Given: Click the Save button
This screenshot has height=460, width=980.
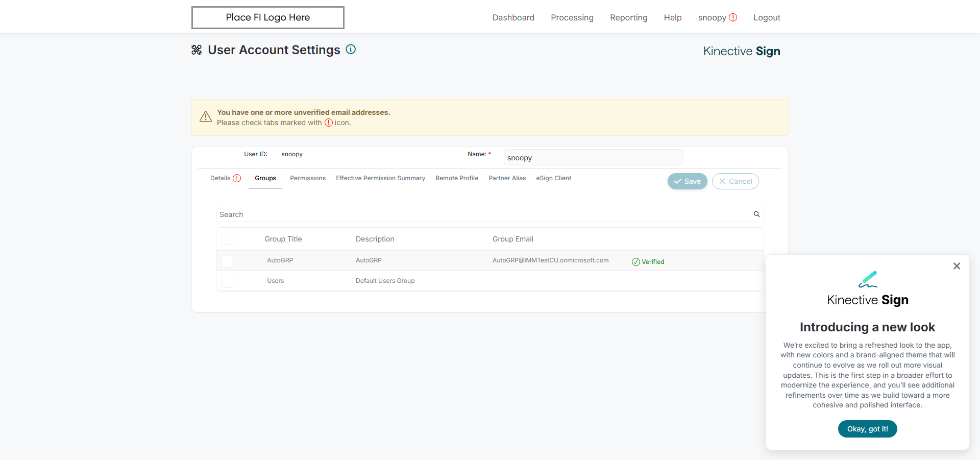Looking at the screenshot, I should tap(687, 181).
